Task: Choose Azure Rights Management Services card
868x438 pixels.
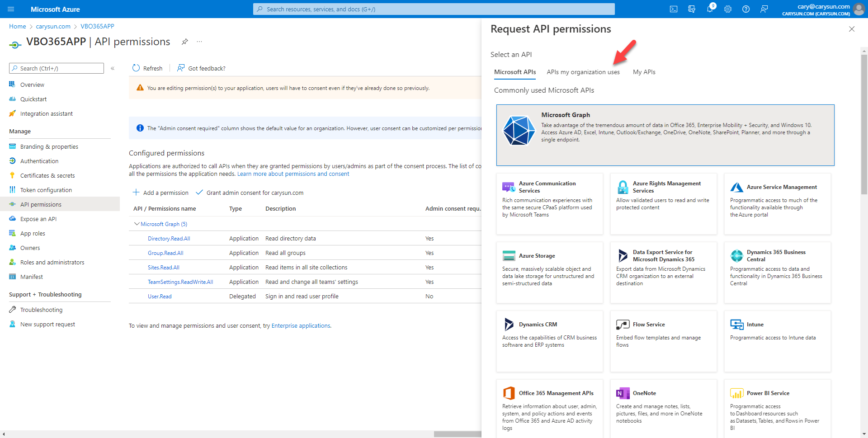Action: [x=664, y=204]
